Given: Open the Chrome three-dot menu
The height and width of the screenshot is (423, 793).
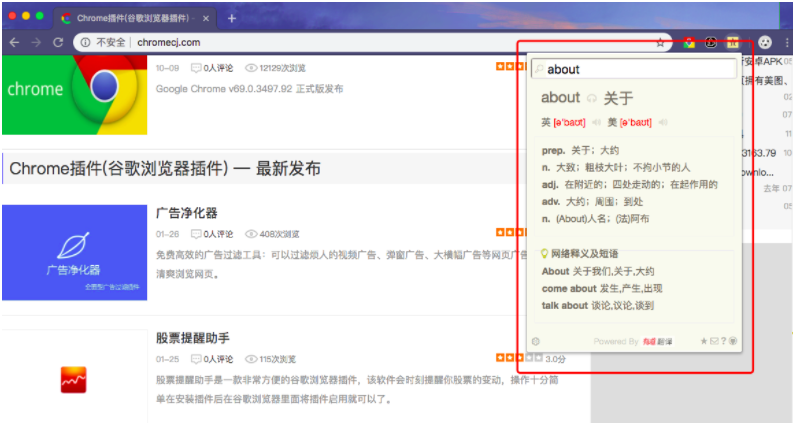Looking at the screenshot, I should (x=787, y=43).
